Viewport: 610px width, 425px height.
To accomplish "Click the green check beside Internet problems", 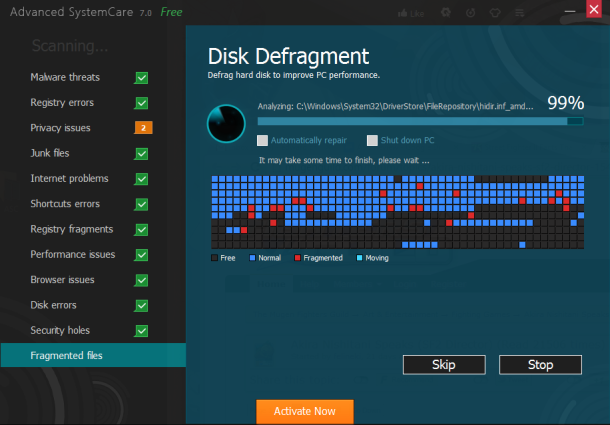I will pos(142,179).
